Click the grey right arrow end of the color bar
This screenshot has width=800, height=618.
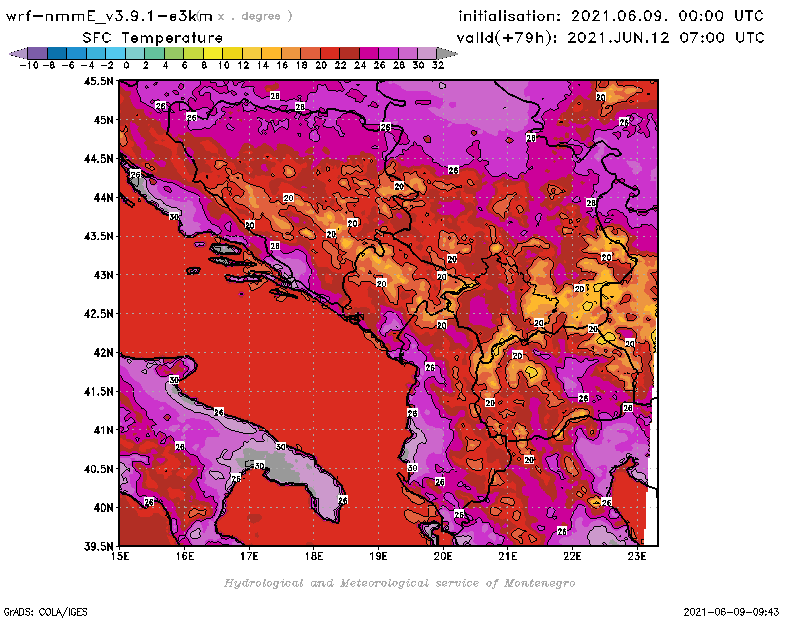click(x=447, y=53)
